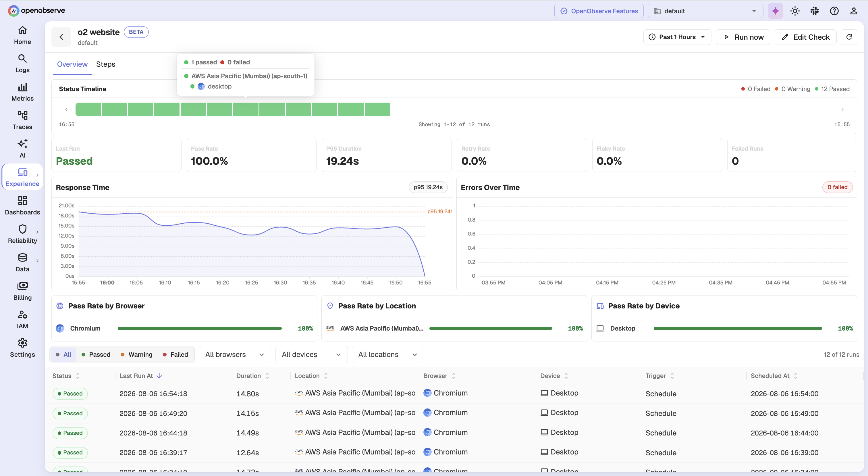This screenshot has width=868, height=476.
Task: Open the All locations dropdown
Action: pyautogui.click(x=388, y=354)
